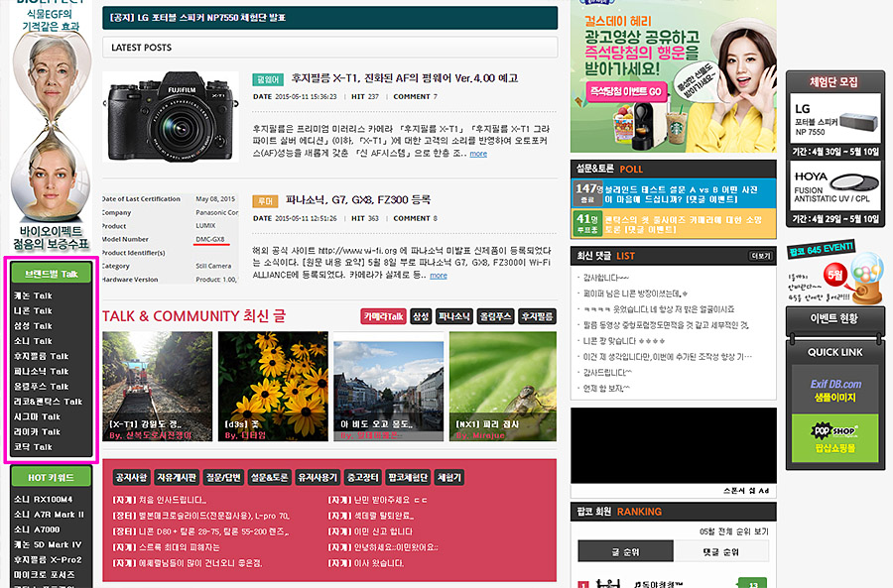Open the [d3s] yellow flowers thumbnail

[x=274, y=387]
